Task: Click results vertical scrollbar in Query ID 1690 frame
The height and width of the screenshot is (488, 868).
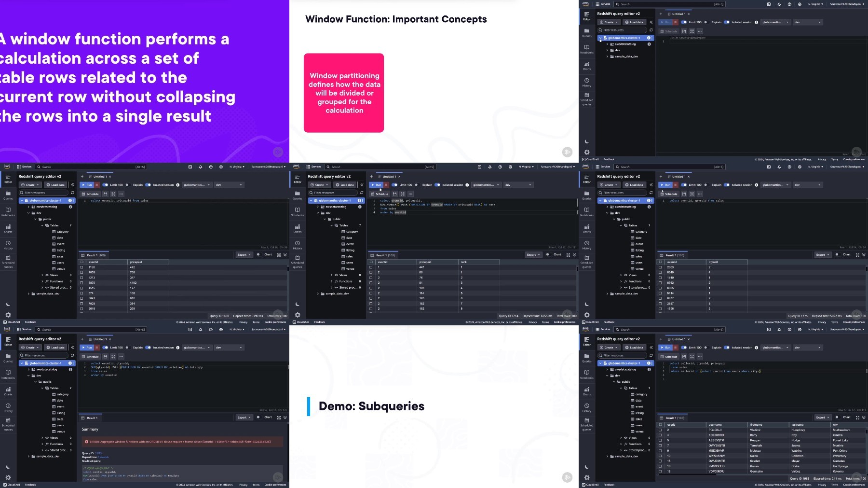Action: click(288, 269)
